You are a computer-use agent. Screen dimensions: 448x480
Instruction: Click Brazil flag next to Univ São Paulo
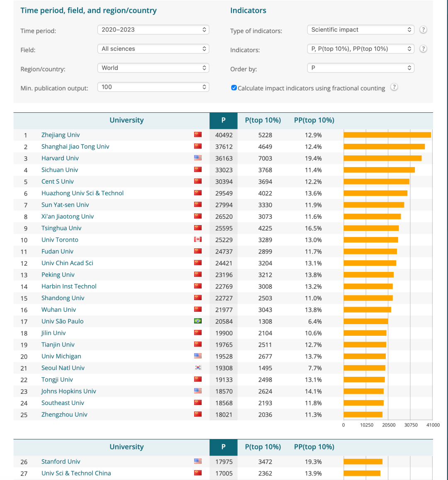tap(198, 321)
